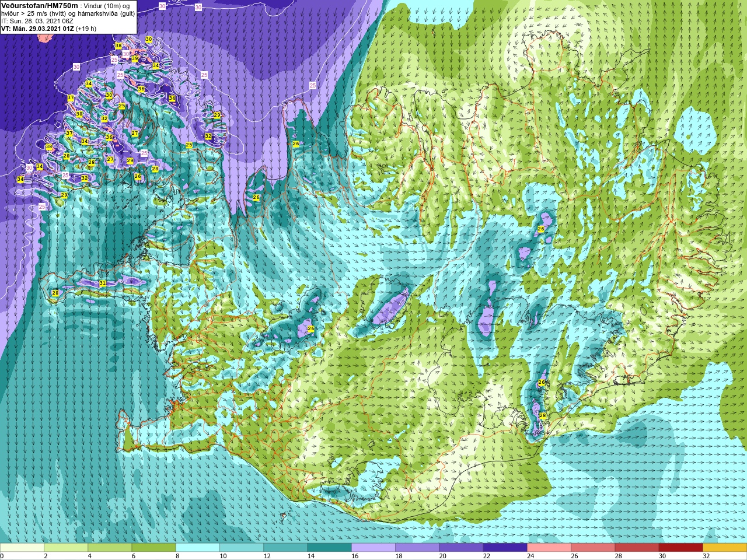Select the 2–4 m/s light green legend swatch
Screen dimensions: 747x560
(x=66, y=548)
